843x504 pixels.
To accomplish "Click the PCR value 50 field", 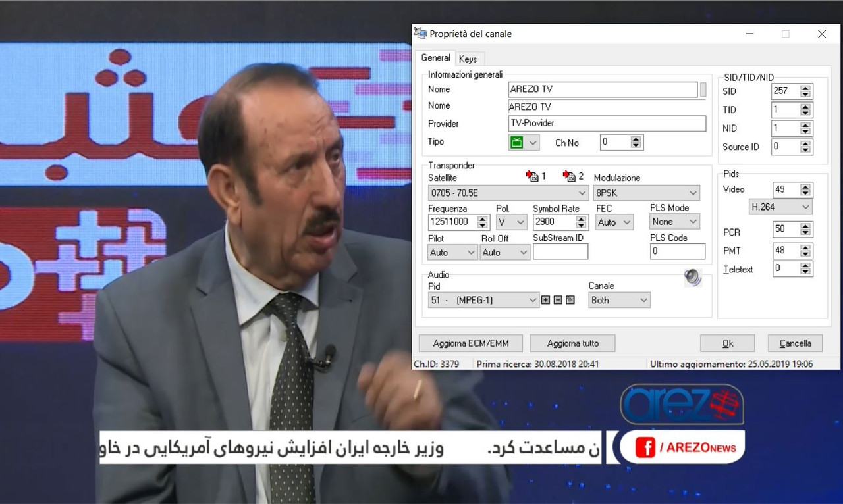I will (x=786, y=229).
